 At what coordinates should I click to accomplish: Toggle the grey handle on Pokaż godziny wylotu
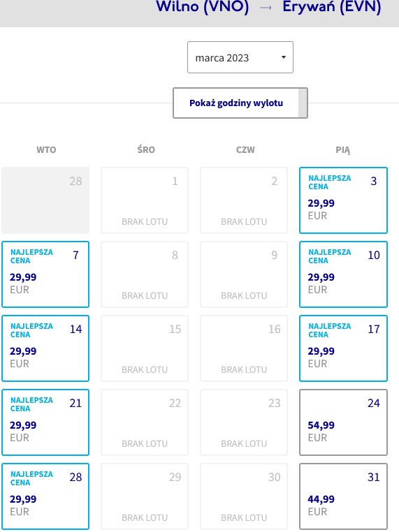pyautogui.click(x=303, y=103)
